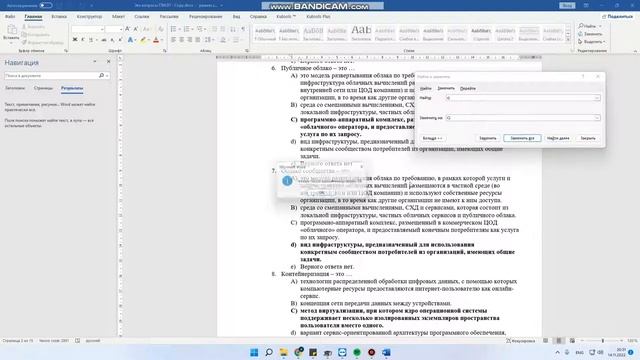The image size is (640, 360).
Task: Open the Layout (Макет) tab
Action: 118,16
